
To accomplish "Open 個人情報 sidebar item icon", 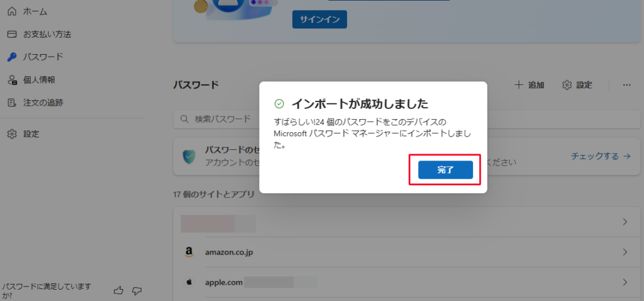I will [11, 79].
